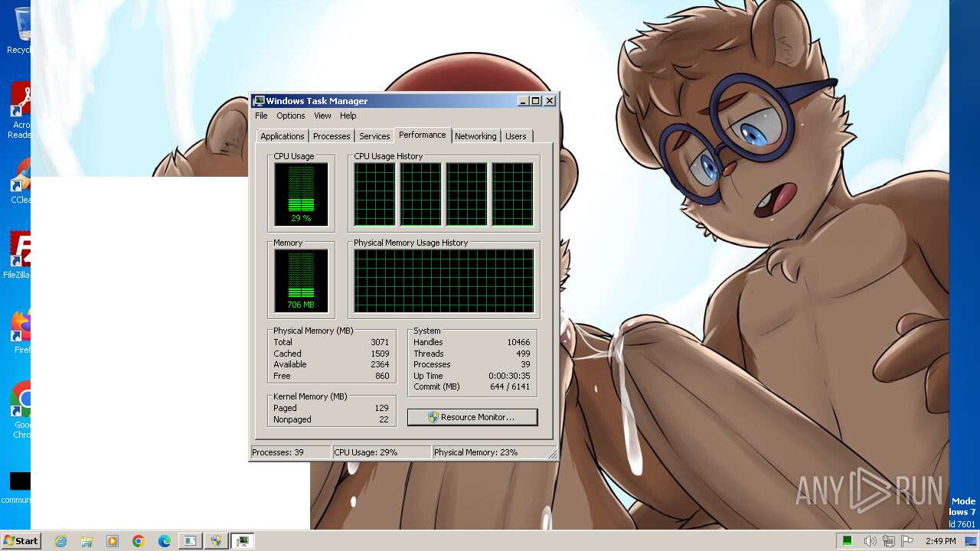Select the CCleaner desktop shortcut
The image size is (980, 551).
coord(19,181)
